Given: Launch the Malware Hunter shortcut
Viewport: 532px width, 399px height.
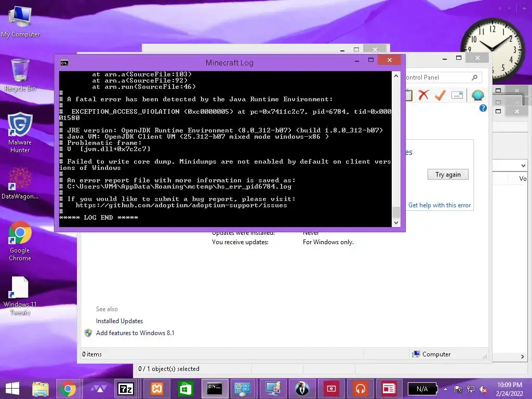Looking at the screenshot, I should click(20, 132).
